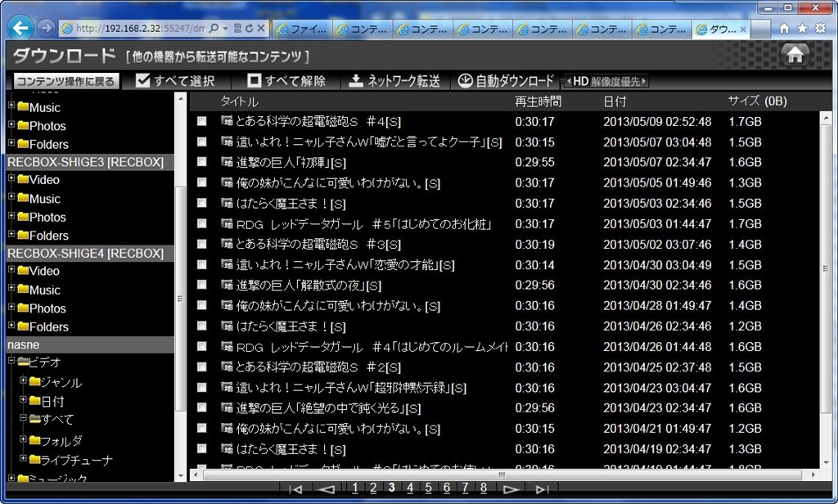Expand the Photos folder under RECBOX-SHIGE4
The width and height of the screenshot is (838, 504).
tap(11, 307)
